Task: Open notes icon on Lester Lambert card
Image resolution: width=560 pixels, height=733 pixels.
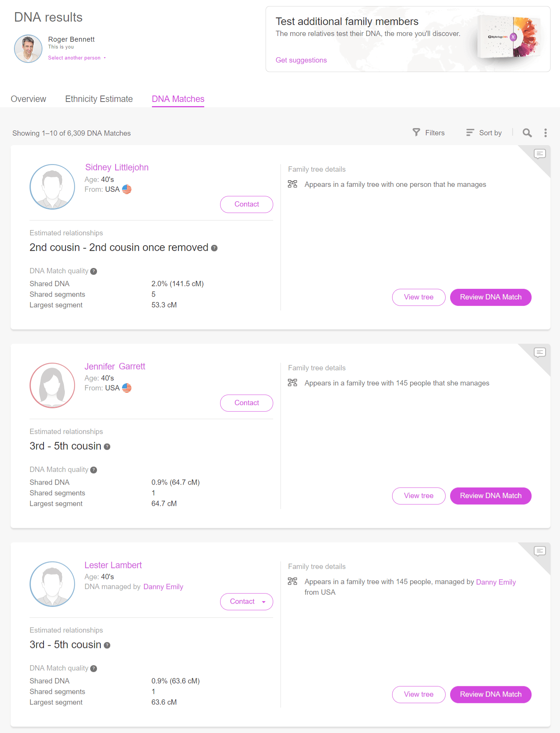Action: pyautogui.click(x=540, y=551)
